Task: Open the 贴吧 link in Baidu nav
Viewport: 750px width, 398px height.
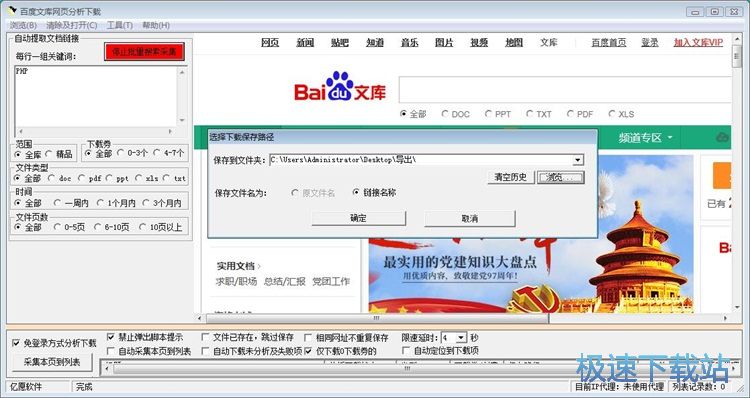Action: click(x=340, y=43)
